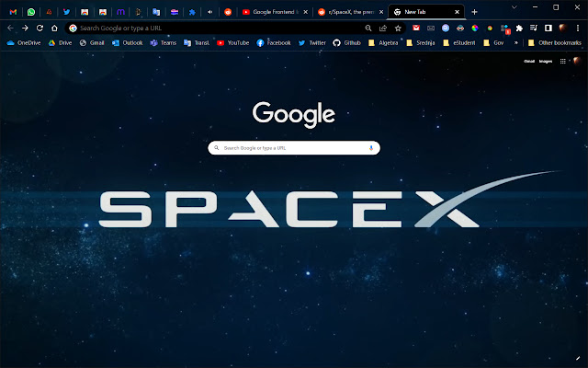Open the media controls playlist icon
The image size is (588, 368).
(x=534, y=28)
